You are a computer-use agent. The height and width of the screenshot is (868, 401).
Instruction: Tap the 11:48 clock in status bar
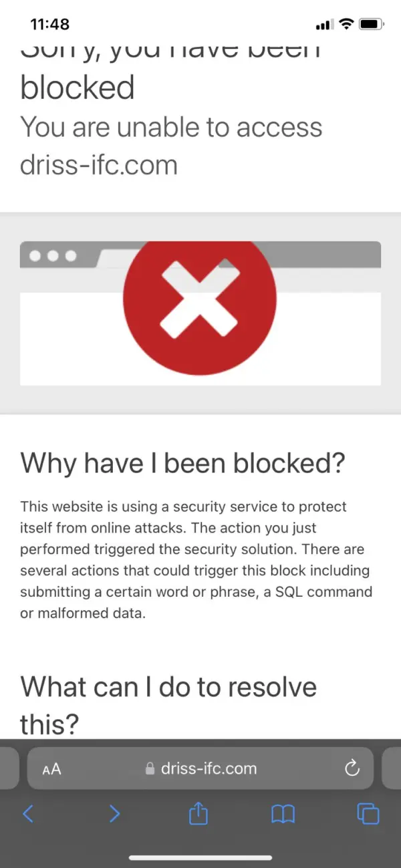pos(50,24)
